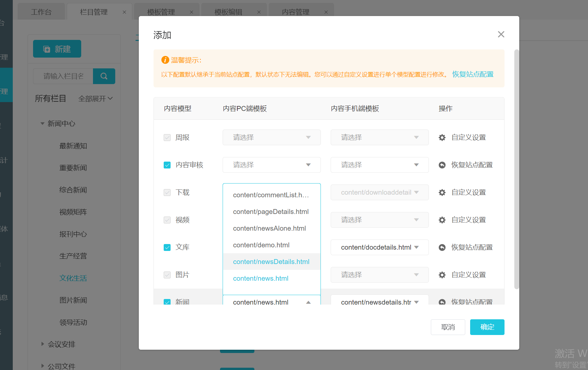Click the restore icon in the 内容审核 row
This screenshot has width=588, height=370.
coord(442,165)
